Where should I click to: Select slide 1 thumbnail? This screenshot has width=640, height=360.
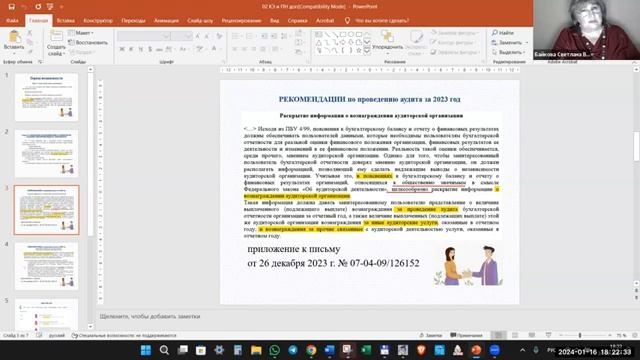click(46, 97)
